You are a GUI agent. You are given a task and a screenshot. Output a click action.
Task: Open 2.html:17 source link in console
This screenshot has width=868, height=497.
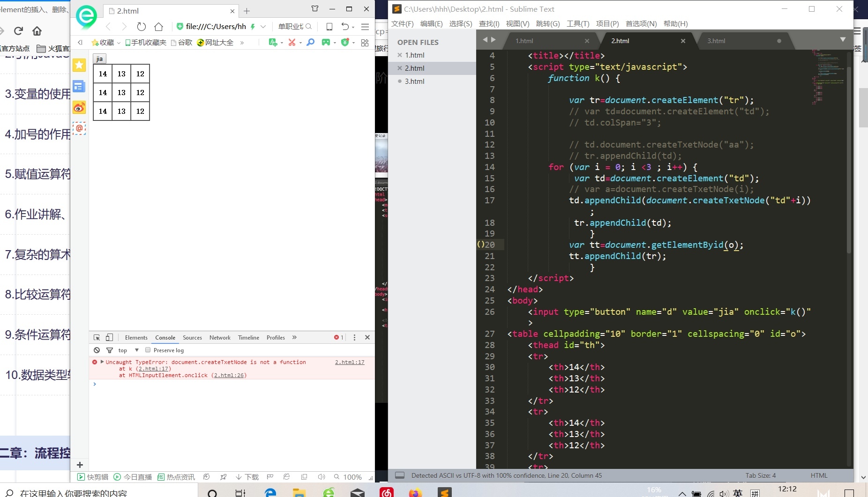point(350,362)
